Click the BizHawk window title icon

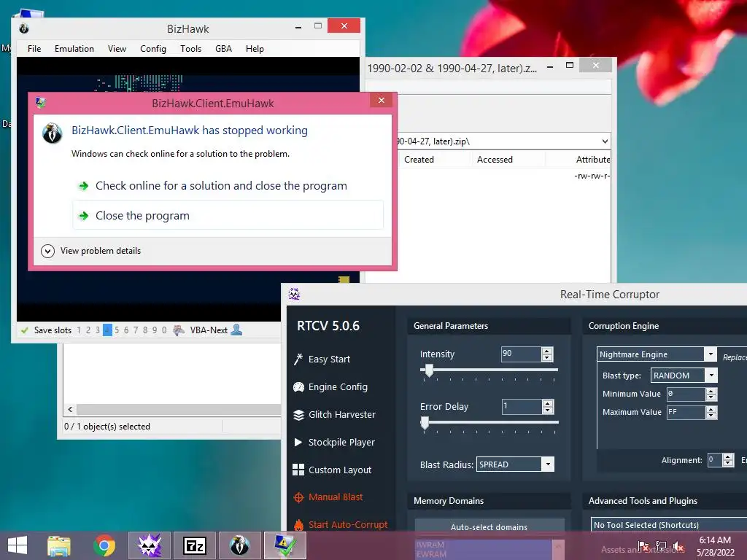pos(24,28)
